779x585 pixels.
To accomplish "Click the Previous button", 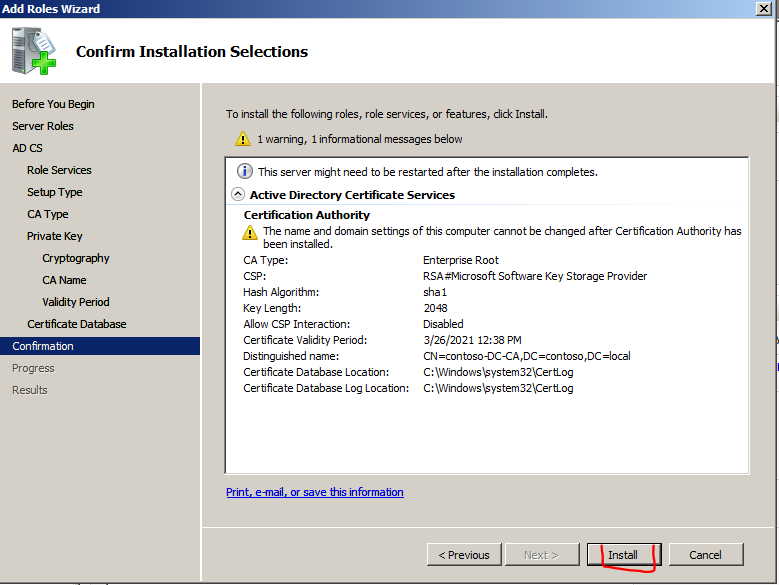I will click(464, 554).
